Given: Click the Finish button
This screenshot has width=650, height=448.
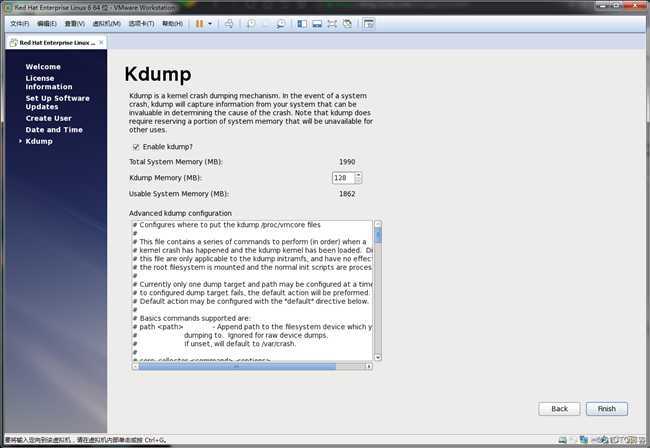Looking at the screenshot, I should (x=606, y=409).
